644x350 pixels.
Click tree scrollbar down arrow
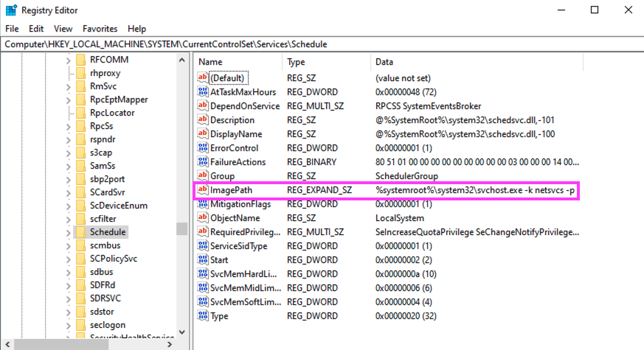point(182,332)
